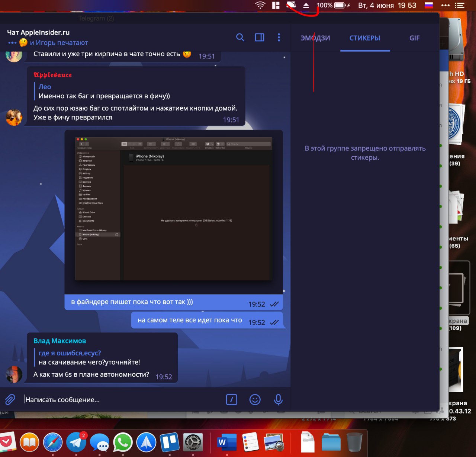Click the и Игорь печатают typing status
The image size is (476, 457).
tap(59, 43)
